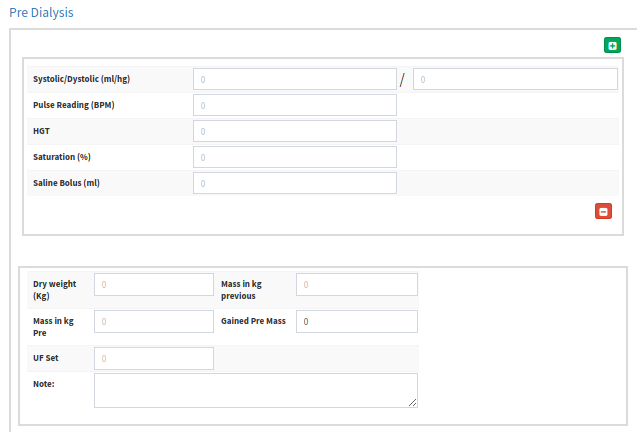Viewport: 637px width, 432px height.
Task: Click the green add reading icon
Action: pyautogui.click(x=612, y=45)
